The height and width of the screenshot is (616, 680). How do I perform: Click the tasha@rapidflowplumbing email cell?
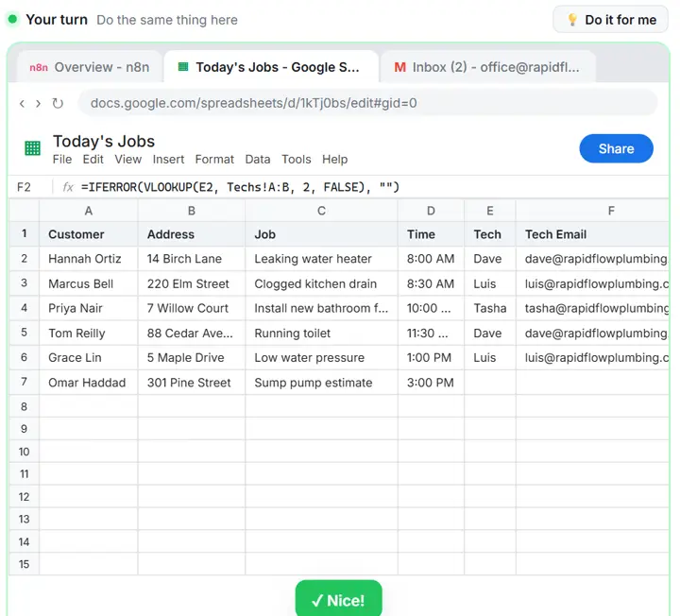(592, 308)
